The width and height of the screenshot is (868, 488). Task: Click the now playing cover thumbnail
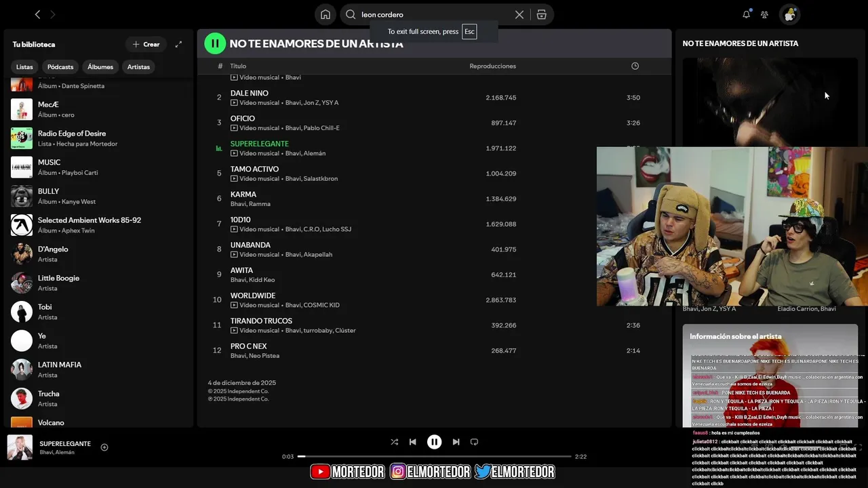pyautogui.click(x=20, y=447)
